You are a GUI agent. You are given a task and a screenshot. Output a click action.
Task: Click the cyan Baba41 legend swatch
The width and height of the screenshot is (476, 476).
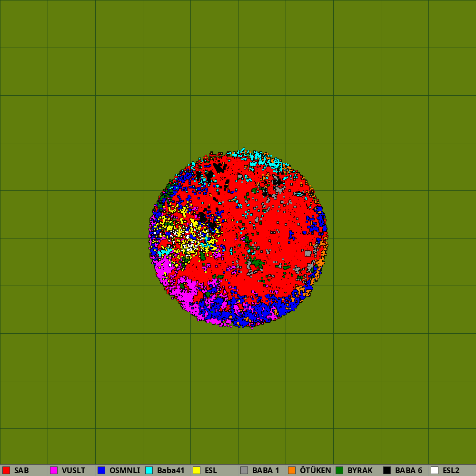click(x=149, y=470)
